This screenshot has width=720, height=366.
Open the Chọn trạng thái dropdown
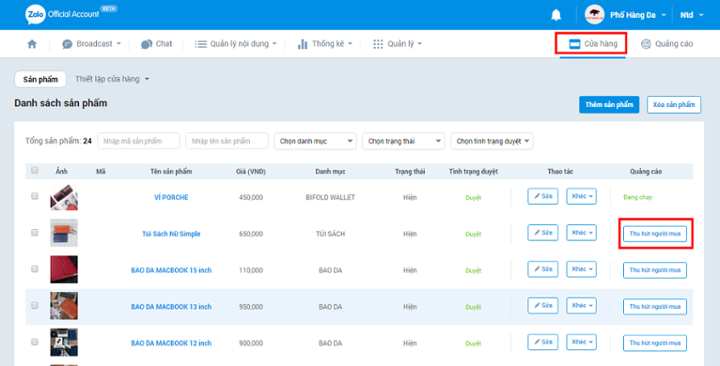tap(403, 141)
